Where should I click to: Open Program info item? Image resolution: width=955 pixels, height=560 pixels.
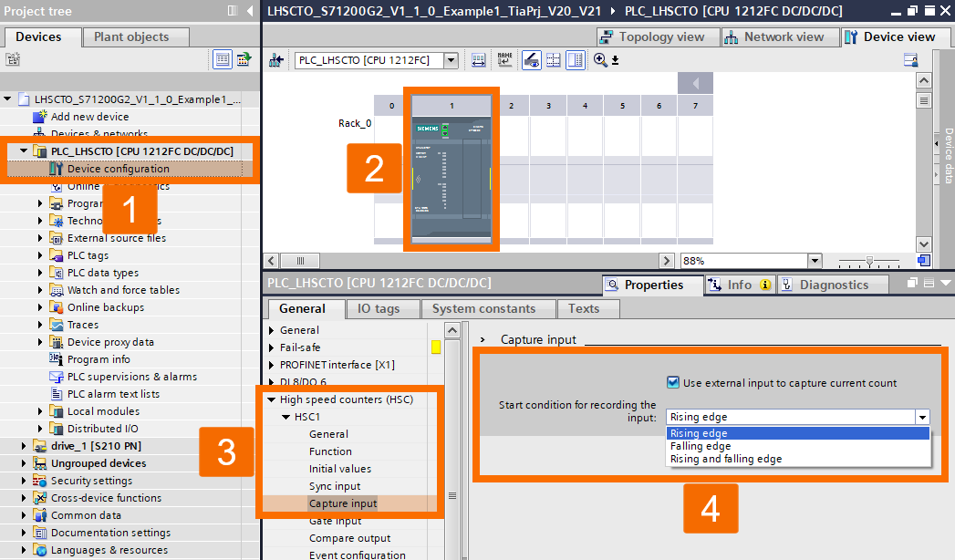tap(99, 359)
